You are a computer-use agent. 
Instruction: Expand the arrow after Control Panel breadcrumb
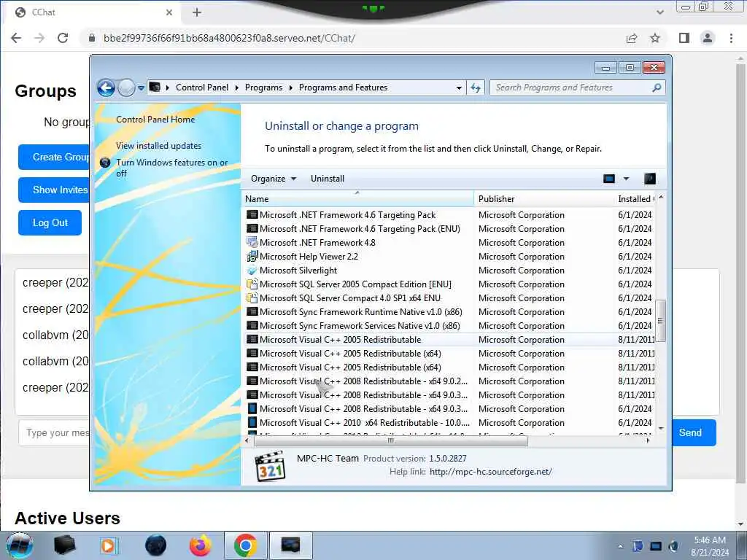[x=237, y=87]
